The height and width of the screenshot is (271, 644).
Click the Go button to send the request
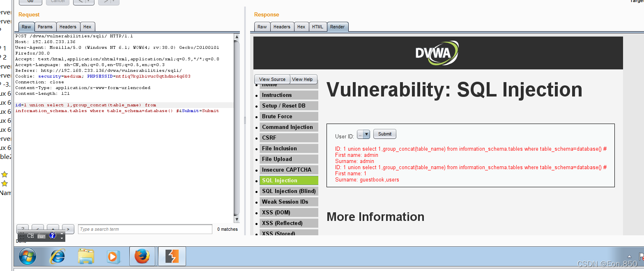(30, 2)
